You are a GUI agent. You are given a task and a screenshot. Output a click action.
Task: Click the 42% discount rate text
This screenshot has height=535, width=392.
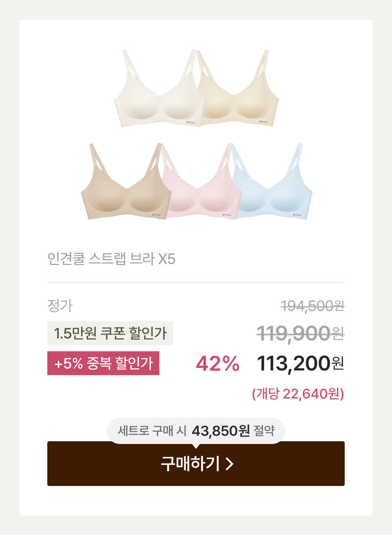[218, 363]
